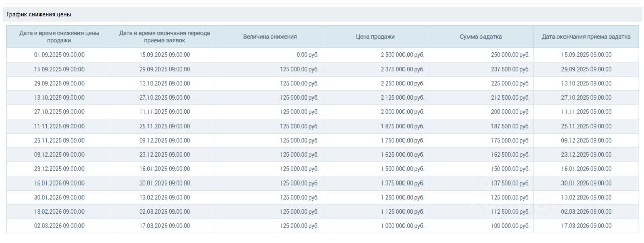Click 13.10.2025 09:00:00 in the price-drop date column
Screen dimensions: 644x243
(x=59, y=97)
